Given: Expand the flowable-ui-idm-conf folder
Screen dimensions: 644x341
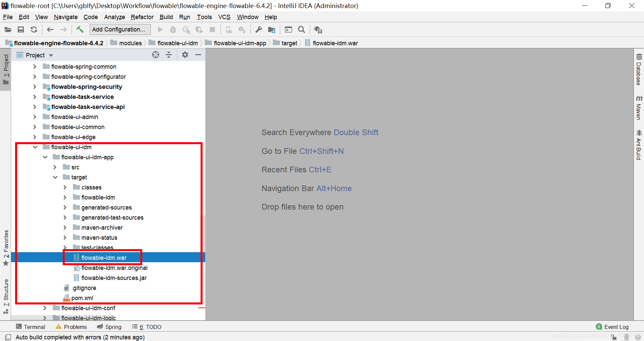Looking at the screenshot, I should 45,308.
